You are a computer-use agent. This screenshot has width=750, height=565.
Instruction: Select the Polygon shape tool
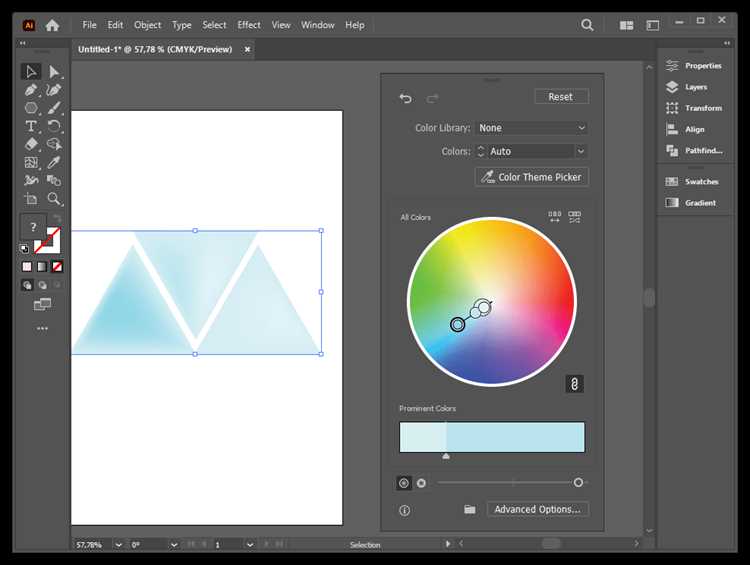pos(31,108)
